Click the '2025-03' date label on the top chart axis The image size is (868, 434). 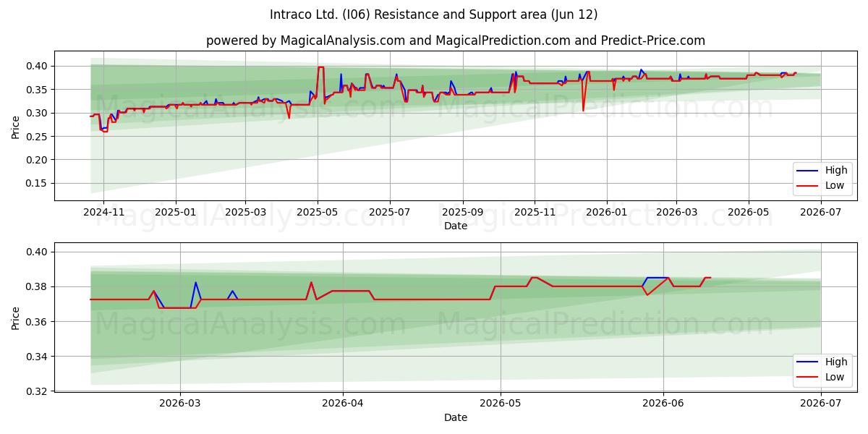(x=245, y=212)
